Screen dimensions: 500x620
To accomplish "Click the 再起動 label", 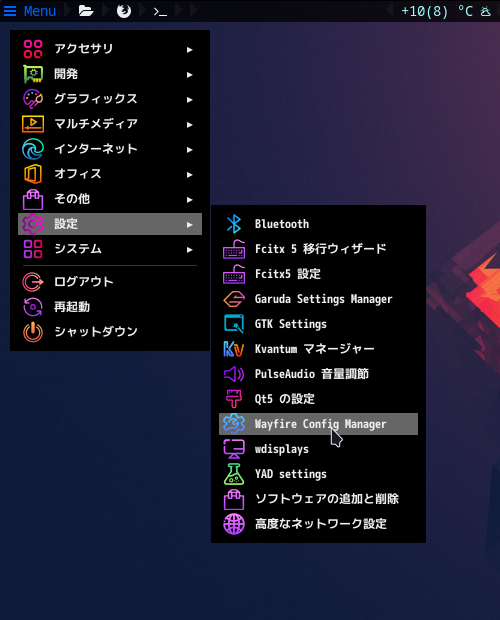I will (72, 307).
